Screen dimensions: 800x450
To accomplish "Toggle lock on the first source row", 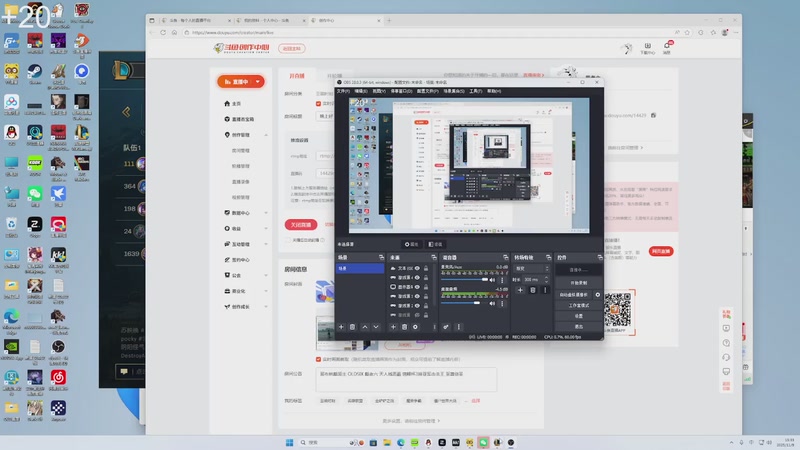I will pyautogui.click(x=426, y=268).
